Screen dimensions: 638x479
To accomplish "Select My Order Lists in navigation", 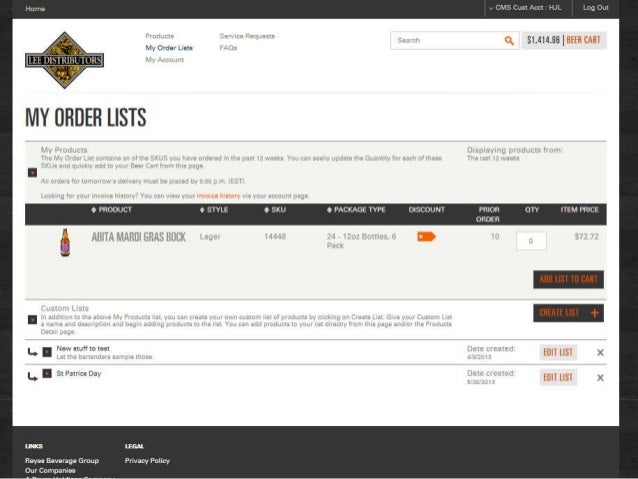I will click(169, 48).
